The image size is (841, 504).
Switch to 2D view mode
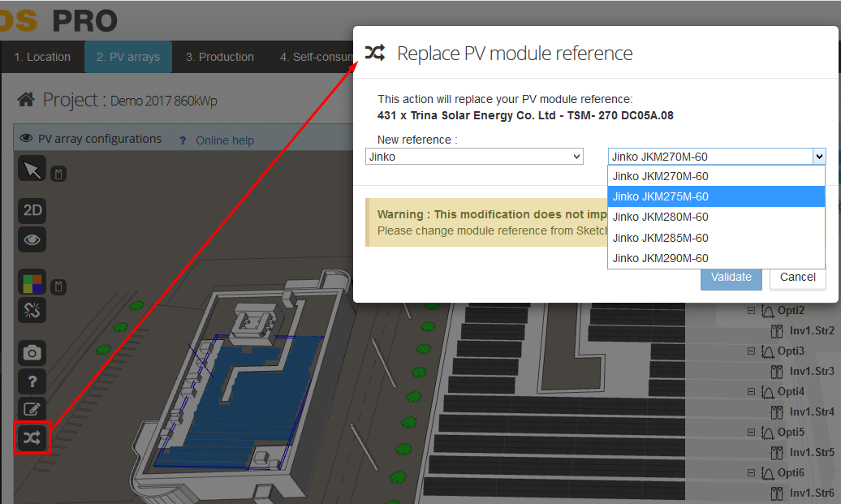(32, 210)
